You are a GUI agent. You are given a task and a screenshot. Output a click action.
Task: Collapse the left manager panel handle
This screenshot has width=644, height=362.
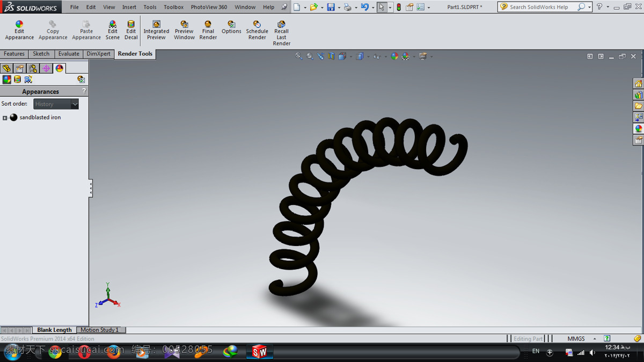91,188
